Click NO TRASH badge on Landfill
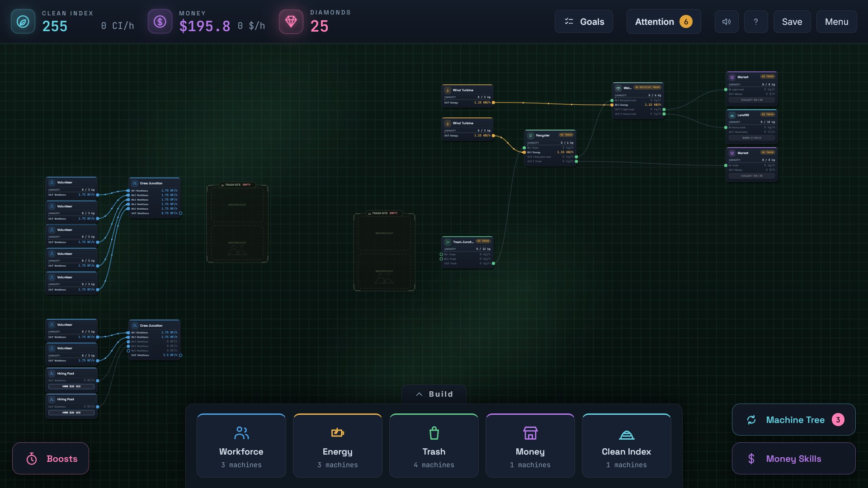868x488 pixels. 767,114
